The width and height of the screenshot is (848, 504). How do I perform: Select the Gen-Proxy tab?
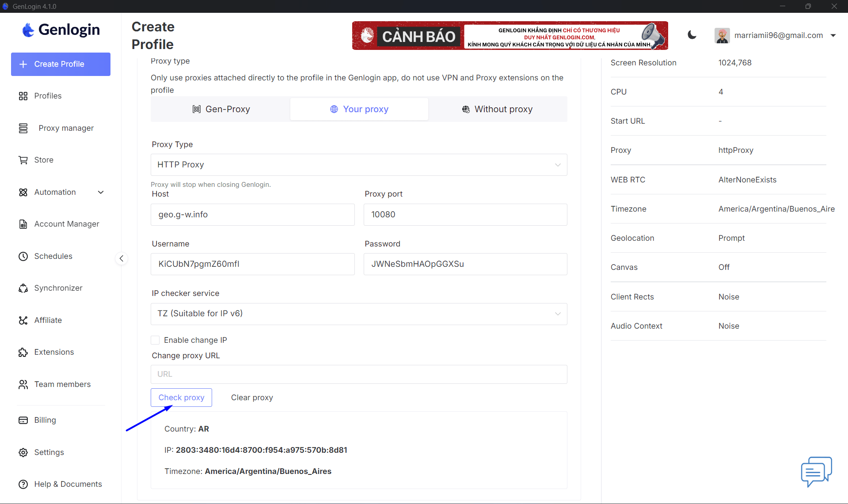[x=221, y=109]
